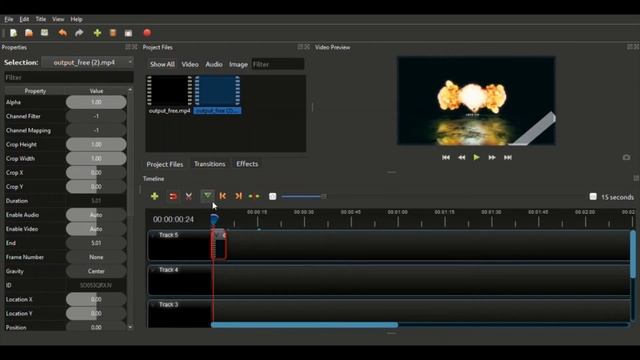This screenshot has height=360, width=640.
Task: Click the timeline horizontal scrollbar
Action: click(304, 325)
